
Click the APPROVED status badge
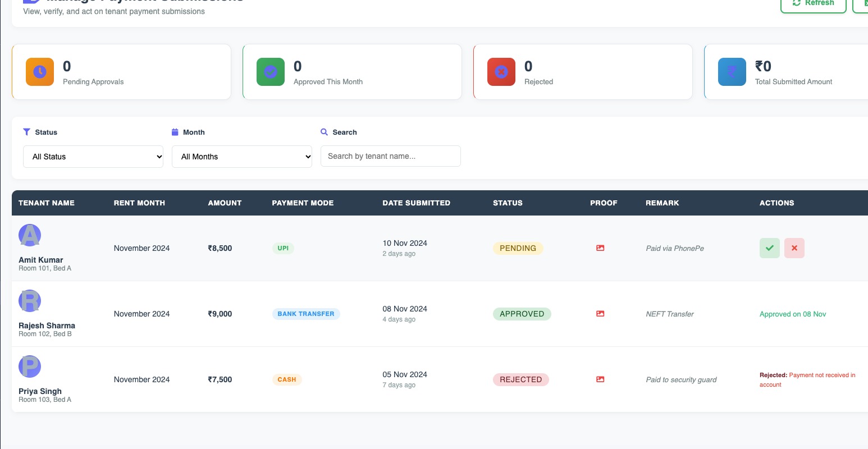coord(522,314)
